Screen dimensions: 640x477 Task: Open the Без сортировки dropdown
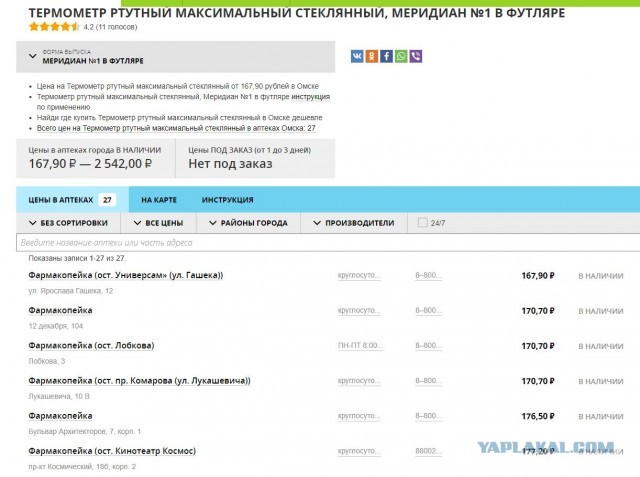coord(68,223)
